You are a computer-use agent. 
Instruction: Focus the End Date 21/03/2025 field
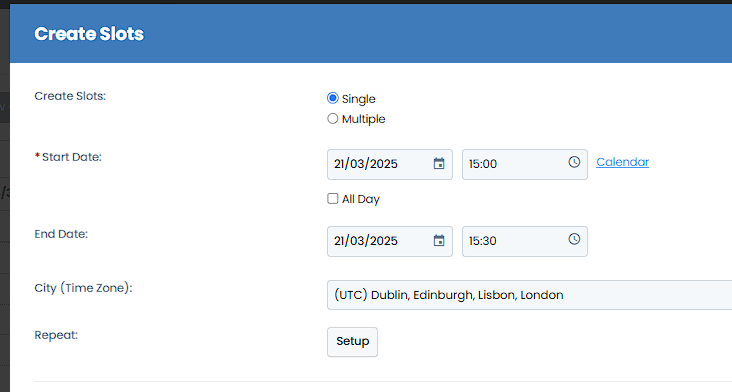pos(390,241)
